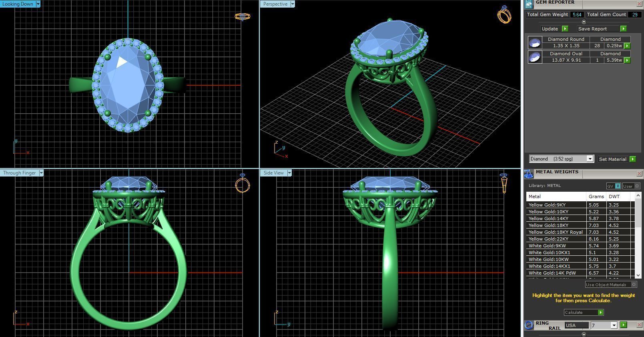The height and width of the screenshot is (337, 644).
Task: Select the Yellow Gold:10KY row
Action: pos(580,212)
